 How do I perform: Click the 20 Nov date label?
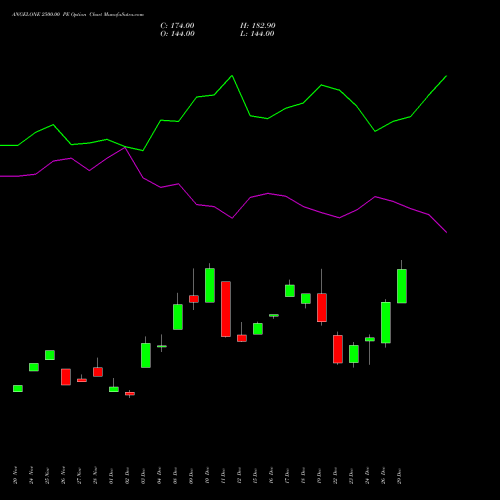[15, 475]
